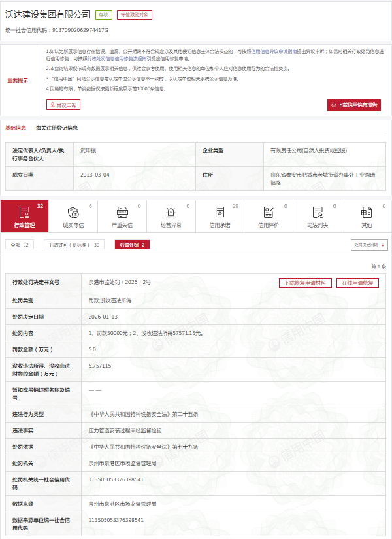Switch to 基础信息 tab
The height and width of the screenshot is (539, 392).
tap(16, 128)
